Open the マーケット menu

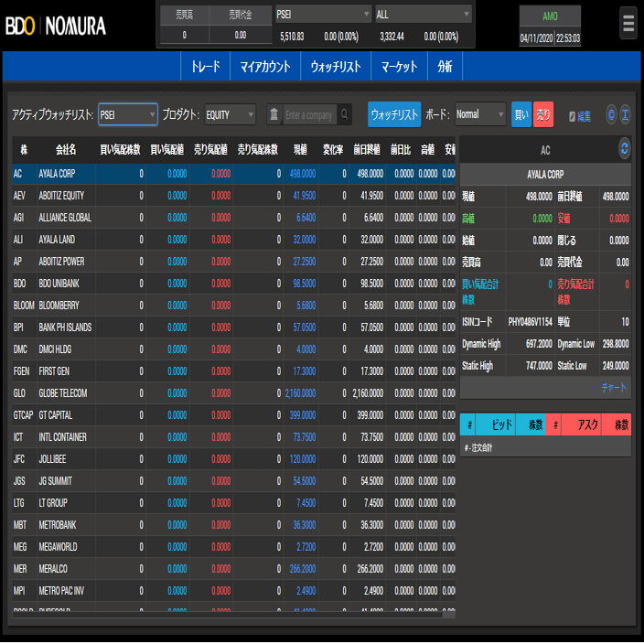(399, 66)
